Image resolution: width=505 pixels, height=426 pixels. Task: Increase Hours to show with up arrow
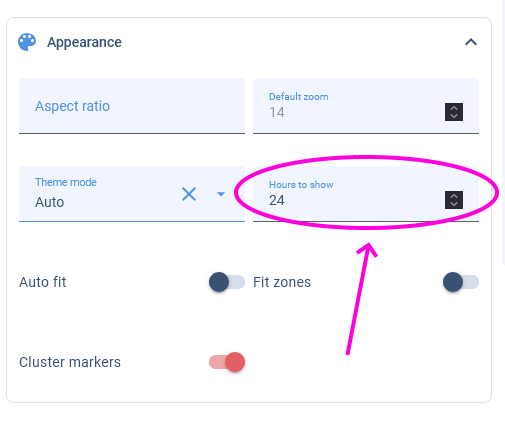click(x=454, y=196)
